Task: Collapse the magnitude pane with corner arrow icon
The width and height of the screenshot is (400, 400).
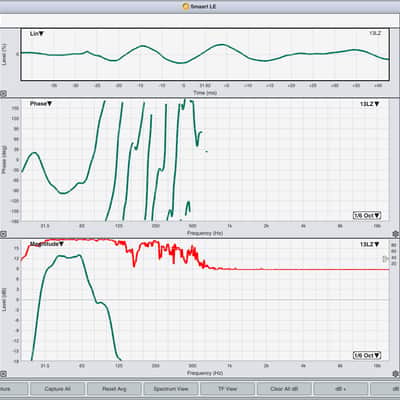Action: point(3,374)
